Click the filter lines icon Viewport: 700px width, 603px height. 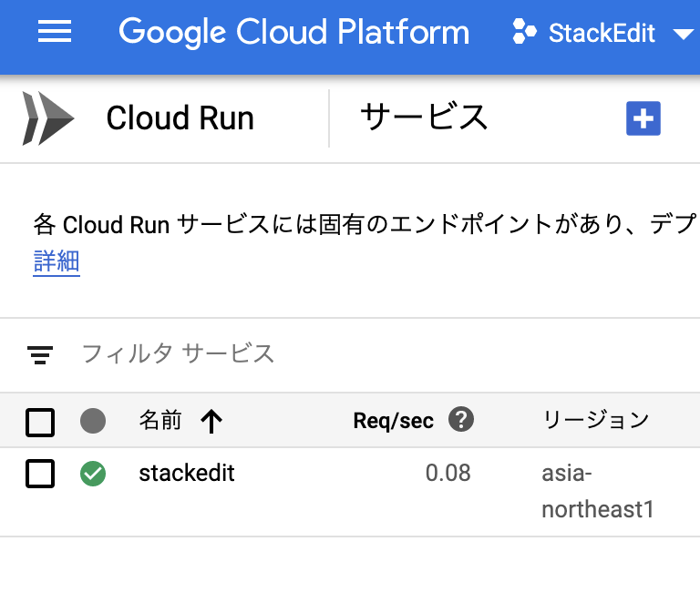click(x=40, y=355)
